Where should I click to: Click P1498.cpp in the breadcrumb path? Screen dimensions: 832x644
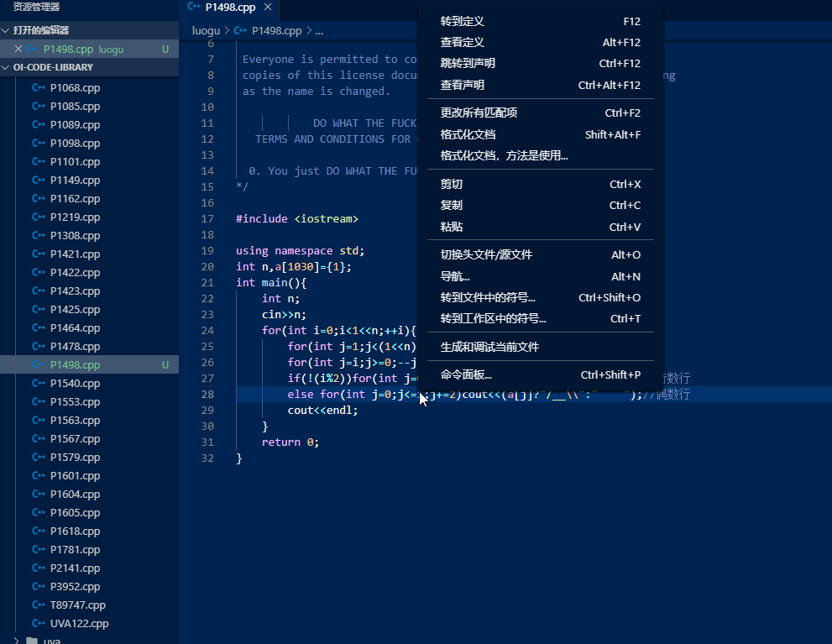[x=276, y=31]
